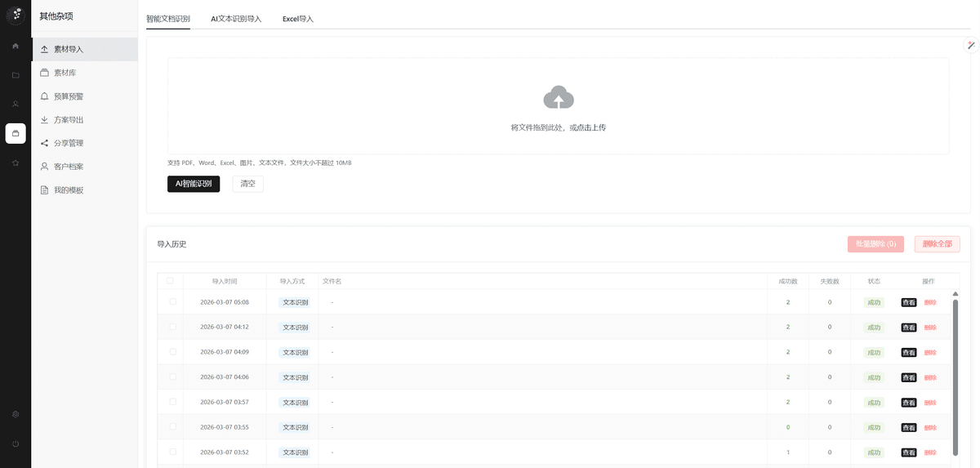Click the star icon in dark sidebar
This screenshot has height=468, width=980.
click(16, 163)
